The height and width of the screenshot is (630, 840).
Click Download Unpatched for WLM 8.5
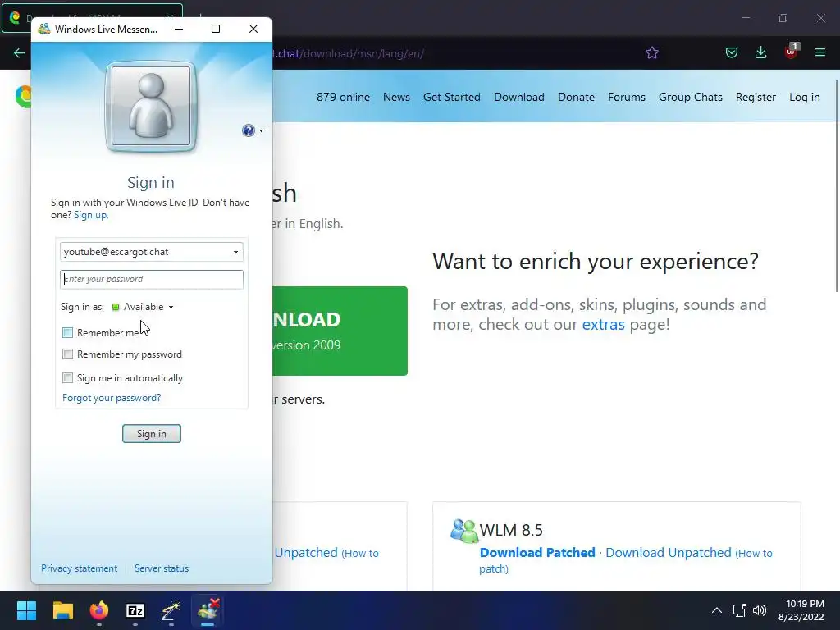pyautogui.click(x=668, y=552)
